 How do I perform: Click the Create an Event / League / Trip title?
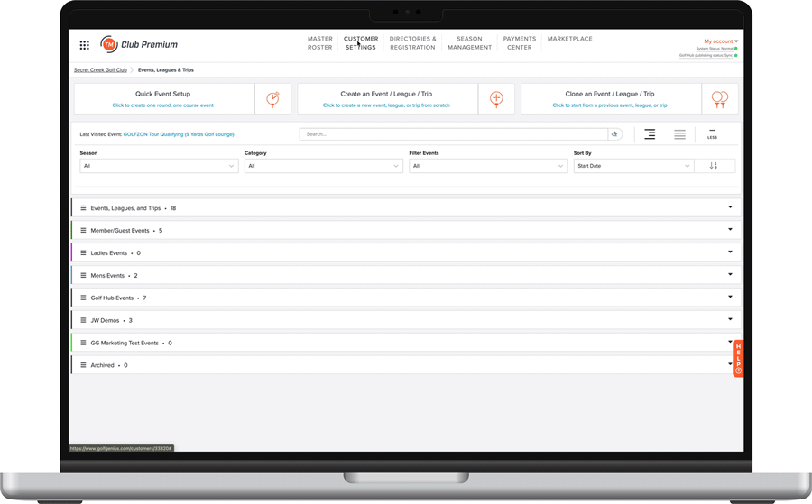click(x=386, y=94)
